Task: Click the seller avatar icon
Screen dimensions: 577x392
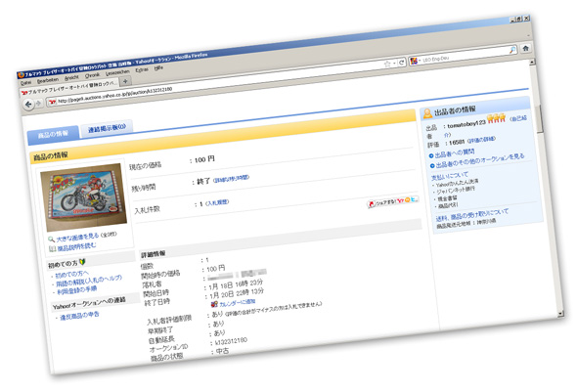Action: pyautogui.click(x=426, y=113)
